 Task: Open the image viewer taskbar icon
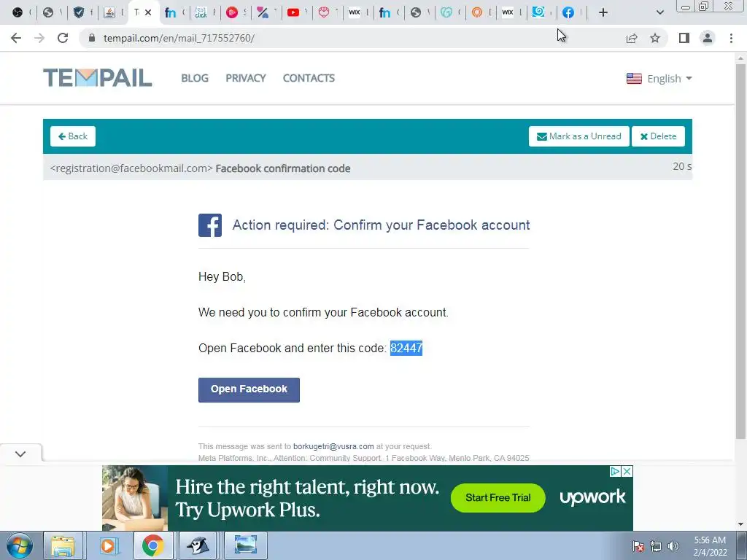tap(245, 545)
